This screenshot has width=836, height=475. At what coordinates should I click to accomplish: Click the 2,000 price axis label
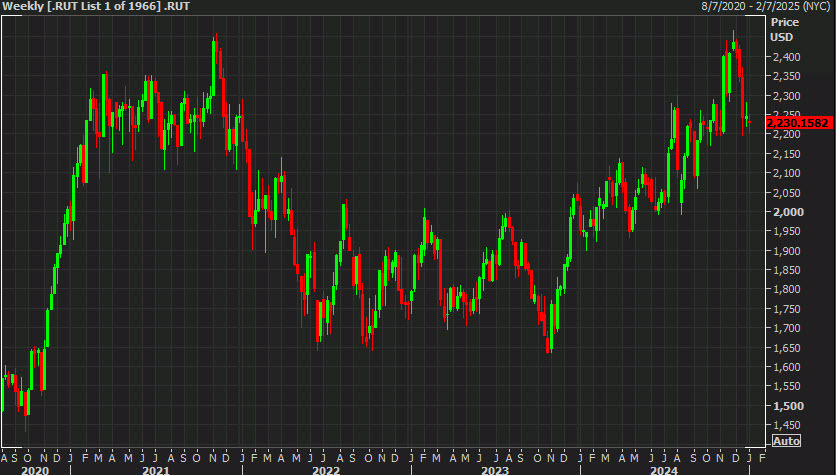pyautogui.click(x=785, y=212)
